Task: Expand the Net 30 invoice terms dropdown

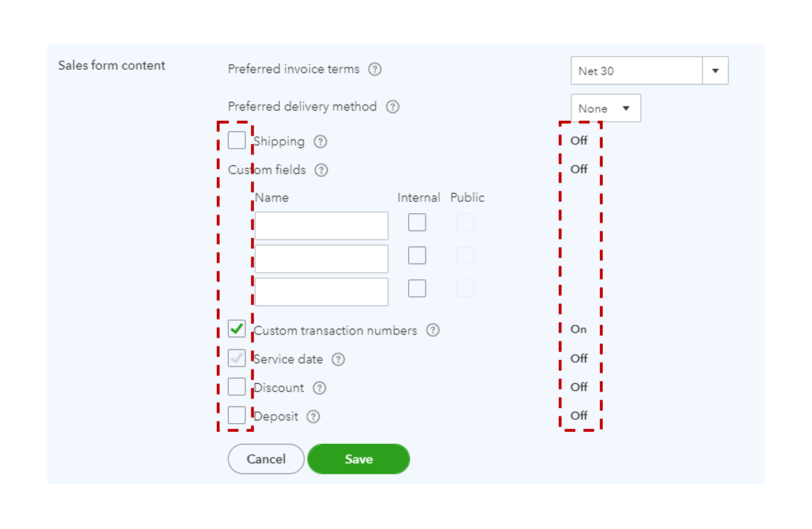Action: click(715, 70)
